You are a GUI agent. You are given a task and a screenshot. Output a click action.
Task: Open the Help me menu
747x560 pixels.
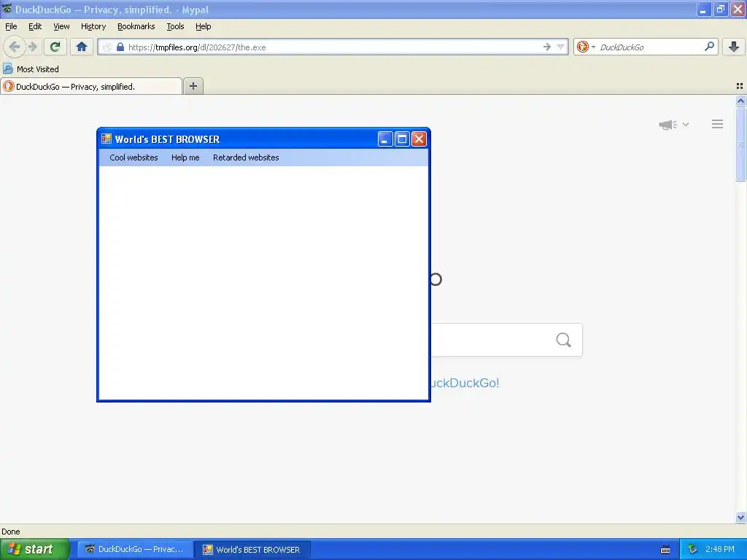click(185, 157)
